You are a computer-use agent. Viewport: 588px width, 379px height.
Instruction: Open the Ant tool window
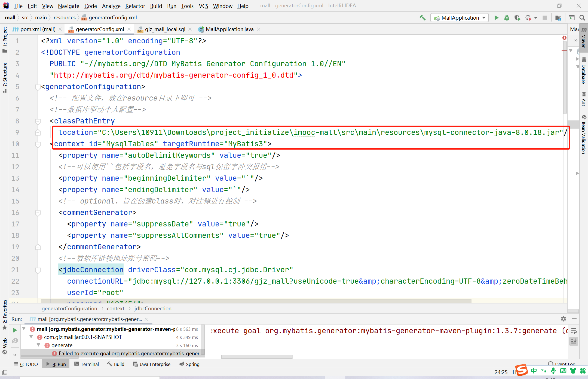[584, 99]
